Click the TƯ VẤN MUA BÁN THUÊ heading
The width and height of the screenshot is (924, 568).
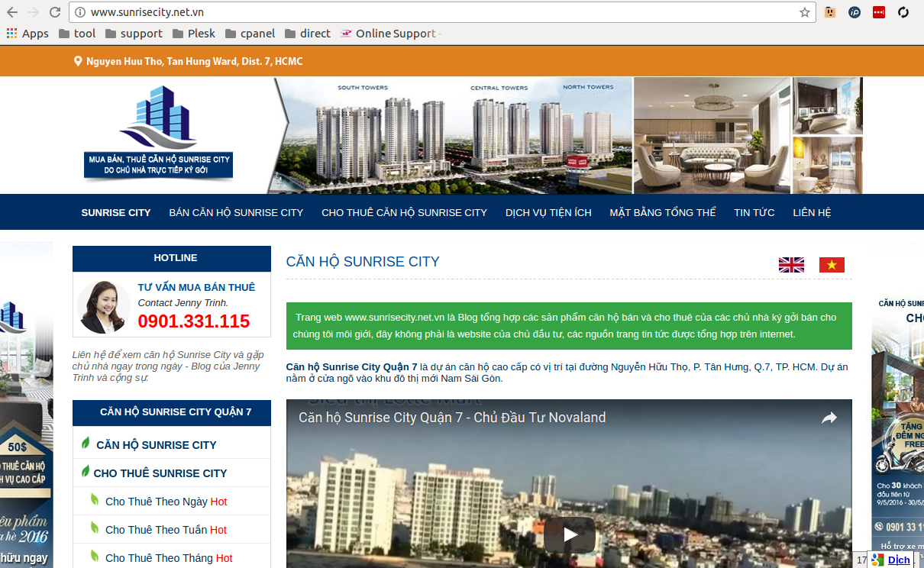pyautogui.click(x=196, y=287)
